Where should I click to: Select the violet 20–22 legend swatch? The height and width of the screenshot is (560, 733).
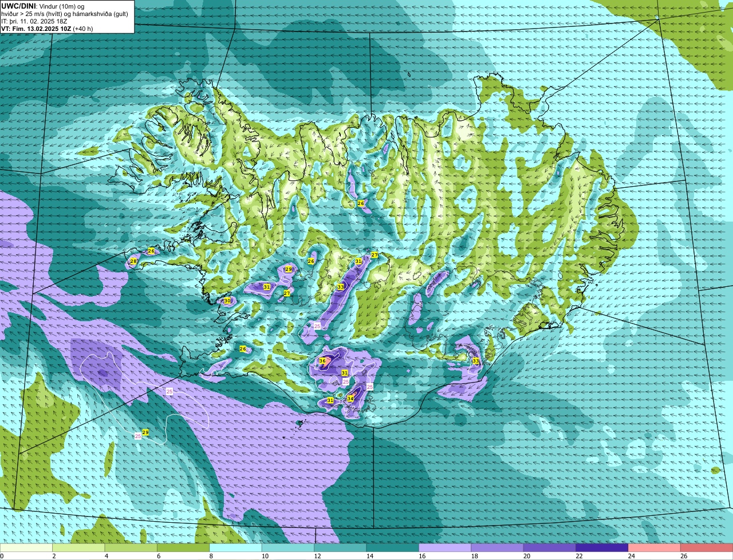click(x=550, y=548)
